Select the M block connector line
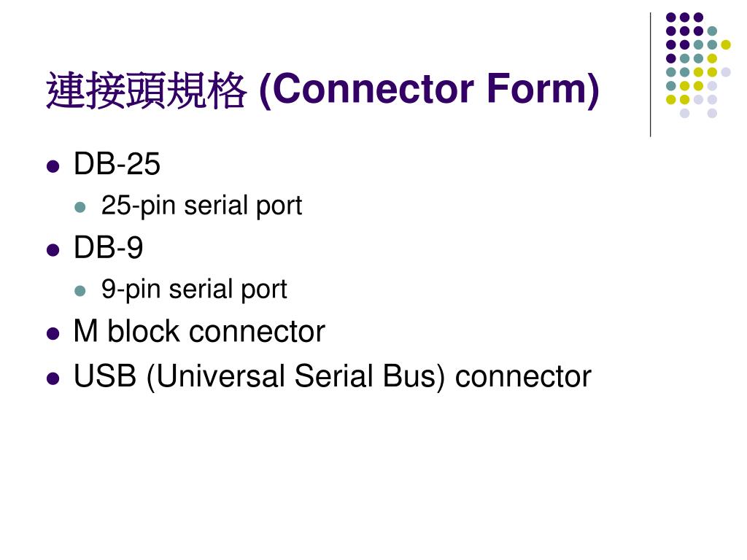Image resolution: width=747 pixels, height=560 pixels. 199,332
